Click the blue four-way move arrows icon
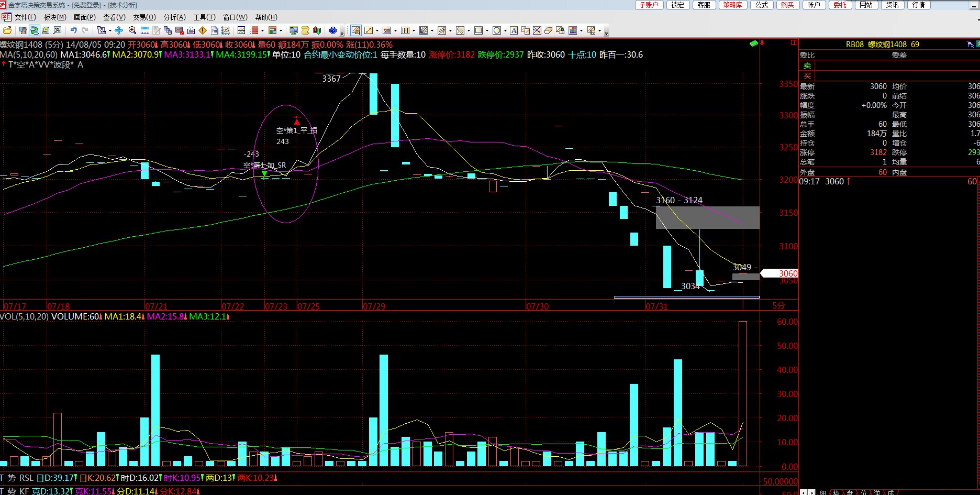Viewport: 980px width, 495px height. [x=119, y=30]
